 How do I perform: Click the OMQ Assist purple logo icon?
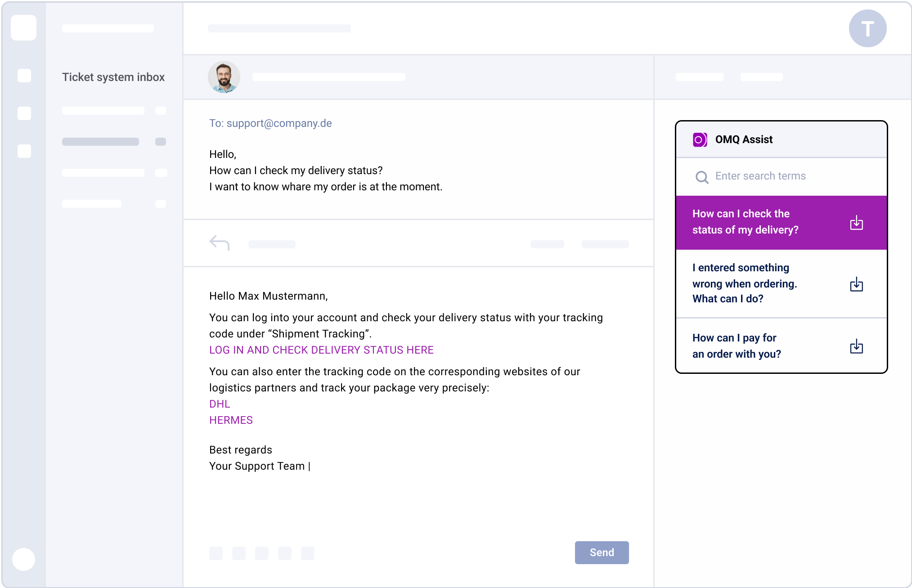coord(700,139)
